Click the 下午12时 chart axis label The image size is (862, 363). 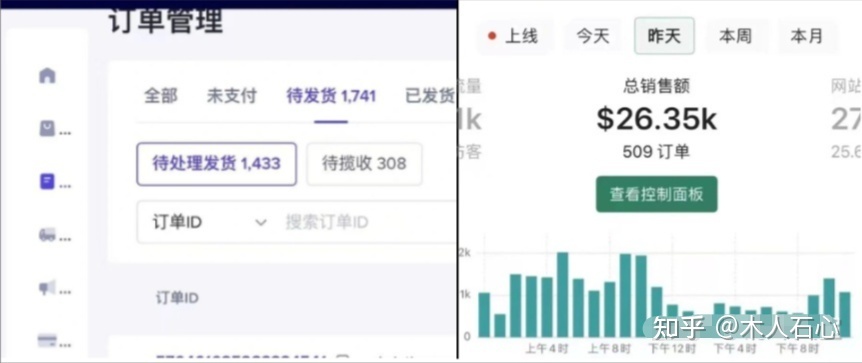pos(672,349)
